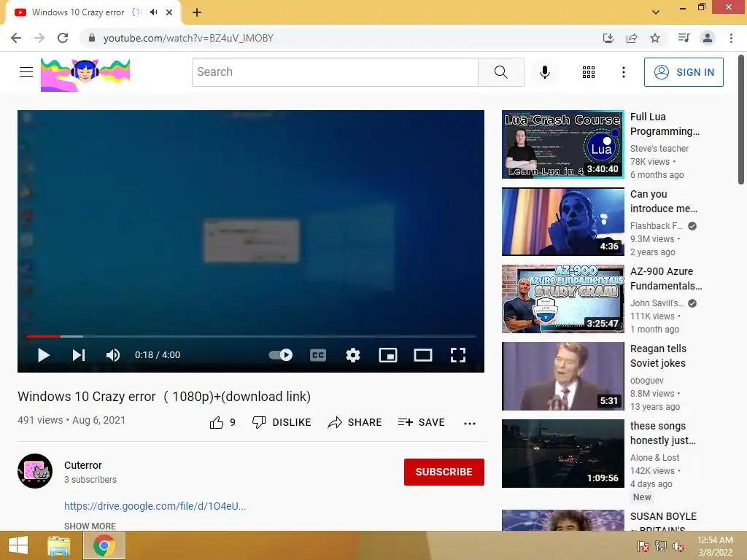Open Joker 'Can you introduce me' thumbnail

562,222
